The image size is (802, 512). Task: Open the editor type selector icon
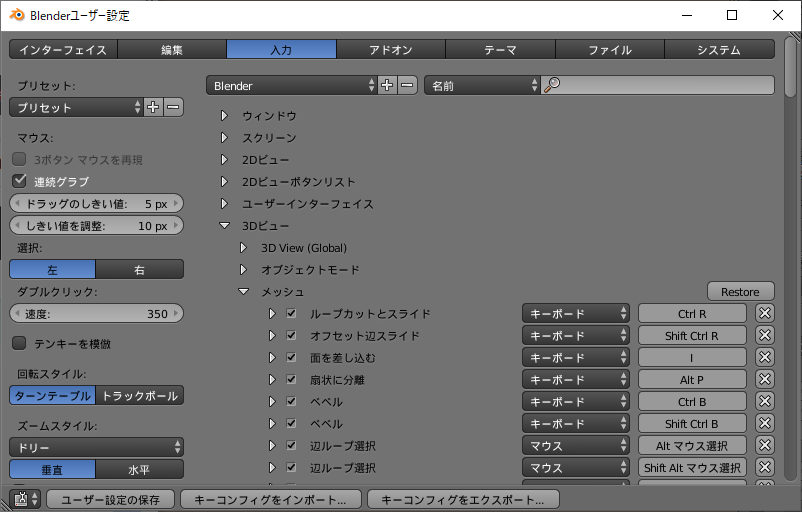[x=25, y=499]
